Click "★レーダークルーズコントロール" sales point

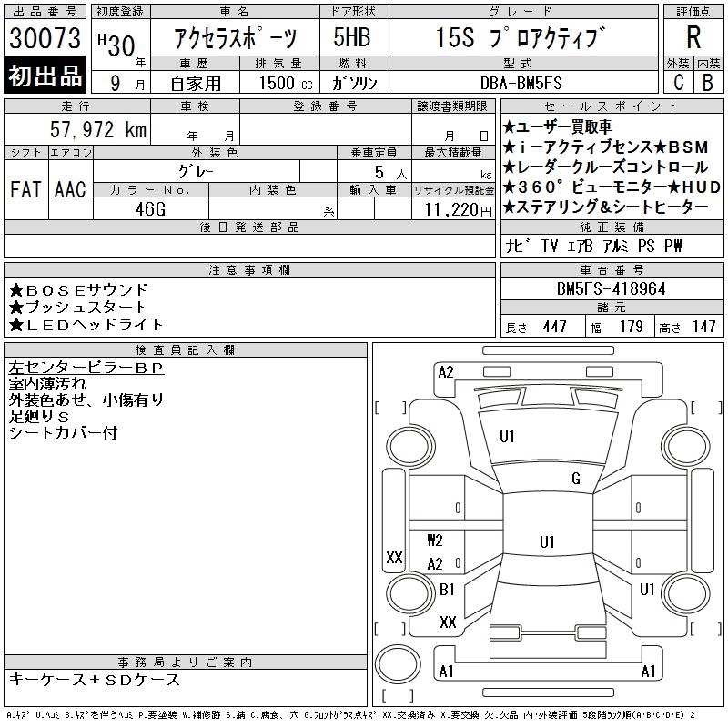point(605,167)
